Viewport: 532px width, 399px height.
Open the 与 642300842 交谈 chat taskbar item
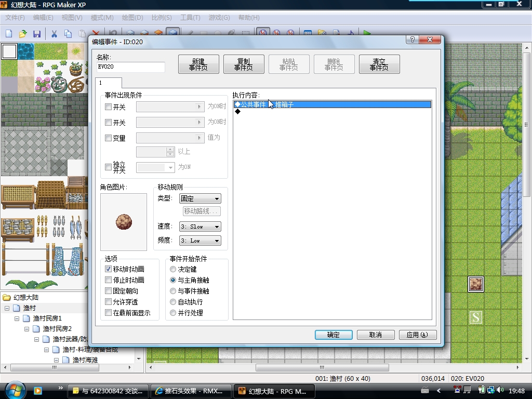pos(109,391)
